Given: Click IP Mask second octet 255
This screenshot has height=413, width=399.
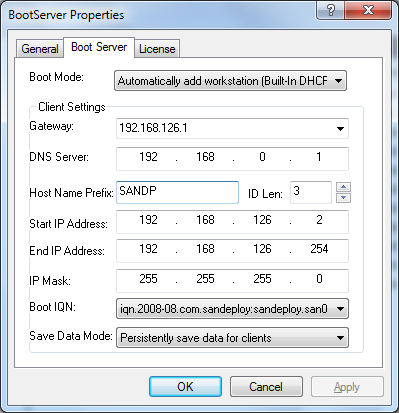Looking at the screenshot, I should (205, 279).
